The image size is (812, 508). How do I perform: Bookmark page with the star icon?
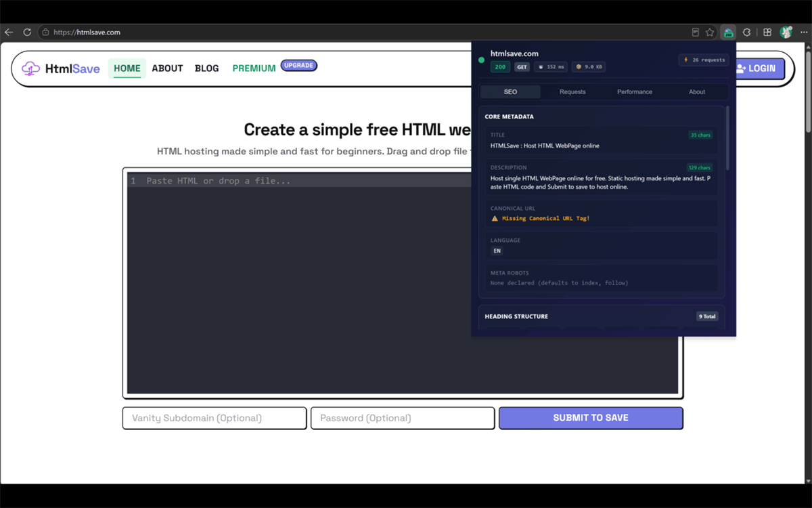(710, 32)
